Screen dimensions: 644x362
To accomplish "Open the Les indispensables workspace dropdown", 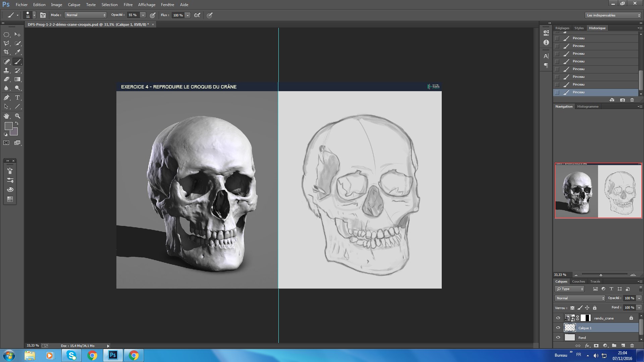I will coord(613,15).
